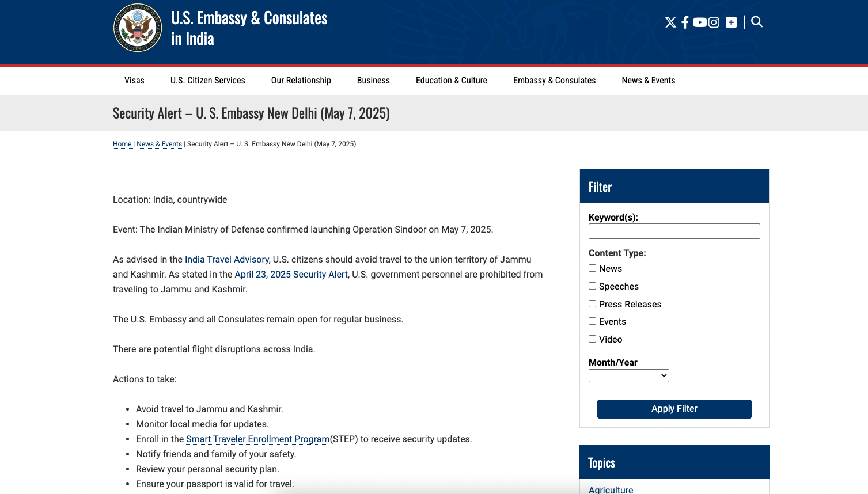Image resolution: width=868 pixels, height=494 pixels.
Task: Click the Apply Filter button
Action: point(674,409)
